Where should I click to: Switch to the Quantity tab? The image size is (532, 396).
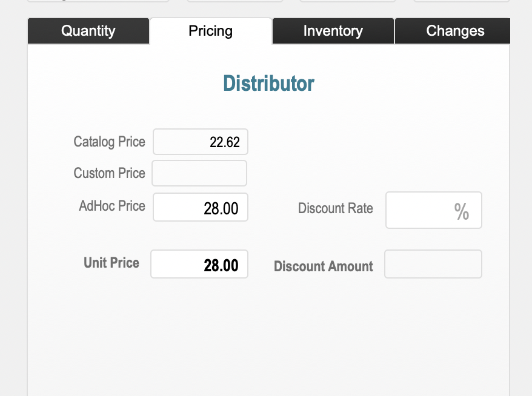(x=88, y=31)
